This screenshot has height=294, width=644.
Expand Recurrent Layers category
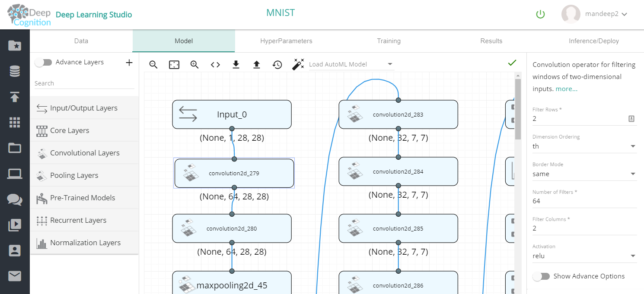pos(84,220)
